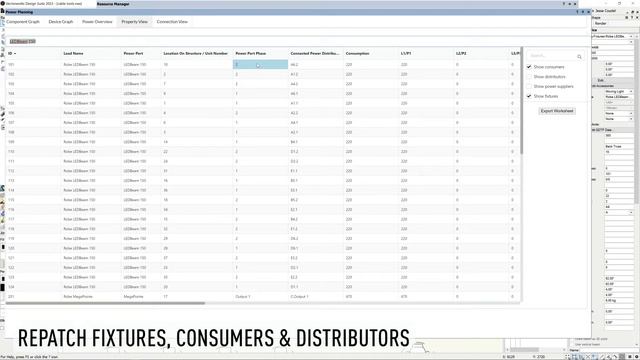The width and height of the screenshot is (640, 360).
Task: Open the Render tab in right panel
Action: [x=600, y=23]
